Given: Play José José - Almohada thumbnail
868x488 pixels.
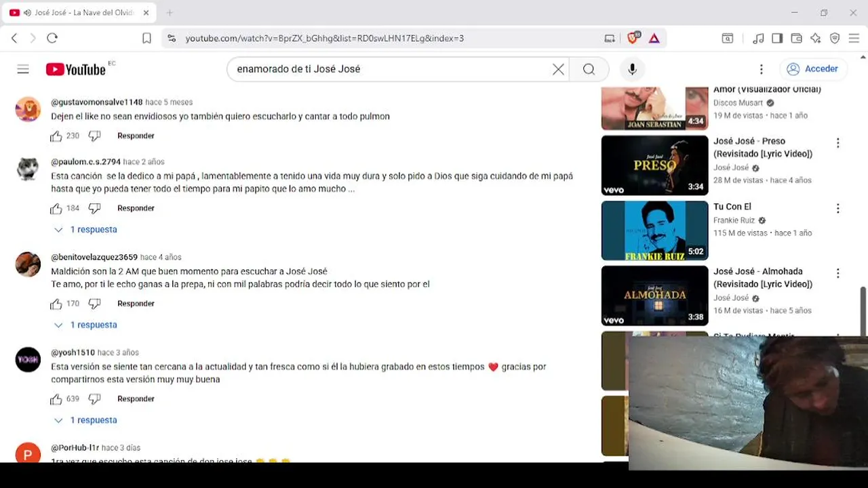Looking at the screenshot, I should tap(654, 296).
